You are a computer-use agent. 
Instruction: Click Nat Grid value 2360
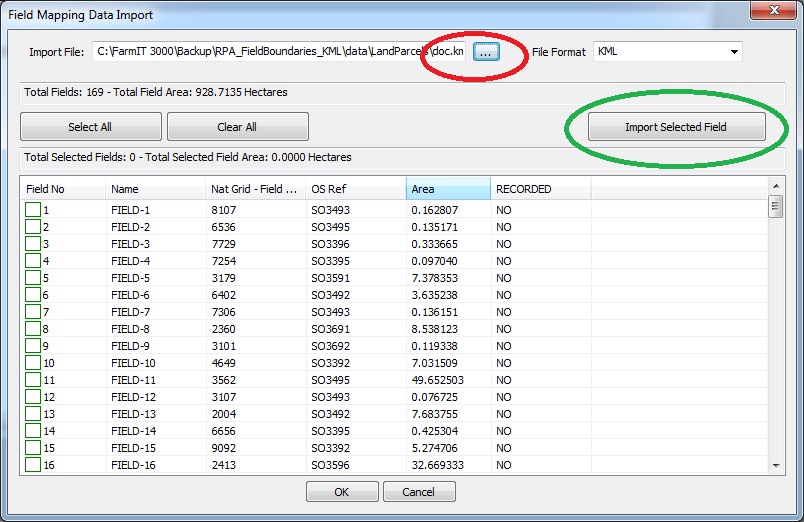pyautogui.click(x=224, y=329)
